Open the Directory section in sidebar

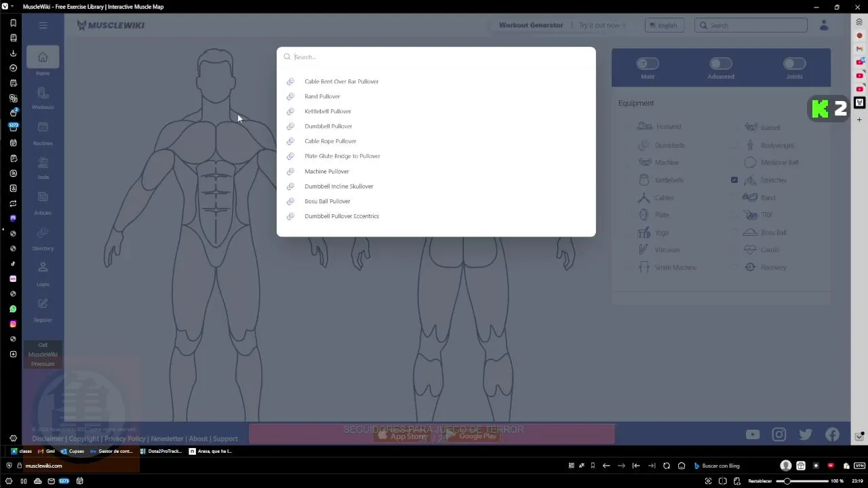(x=43, y=239)
